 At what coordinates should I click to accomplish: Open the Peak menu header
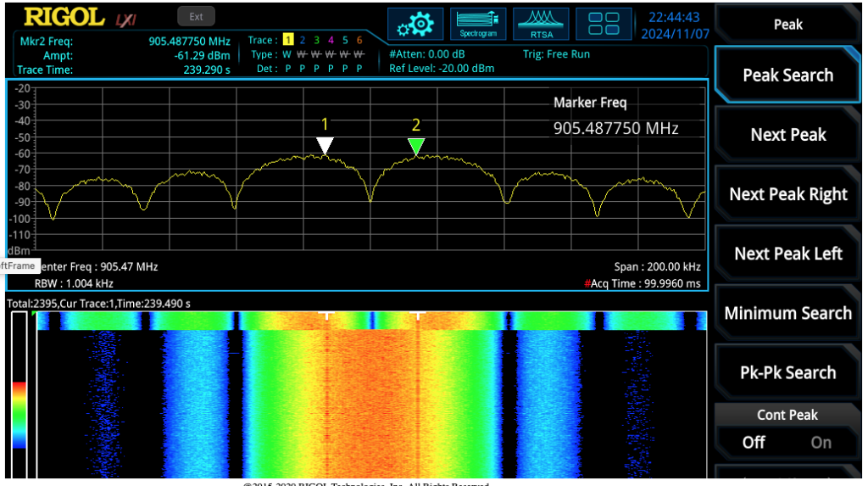pyautogui.click(x=787, y=25)
